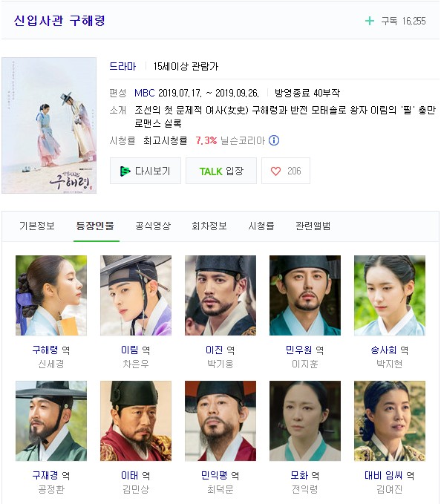
Task: Click the 이림 역 character name link
Action: click(x=130, y=350)
